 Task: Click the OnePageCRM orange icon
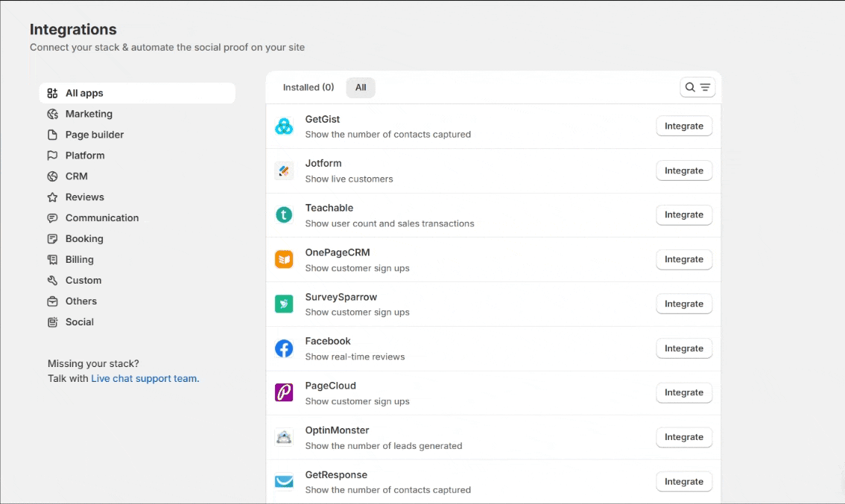(x=284, y=259)
